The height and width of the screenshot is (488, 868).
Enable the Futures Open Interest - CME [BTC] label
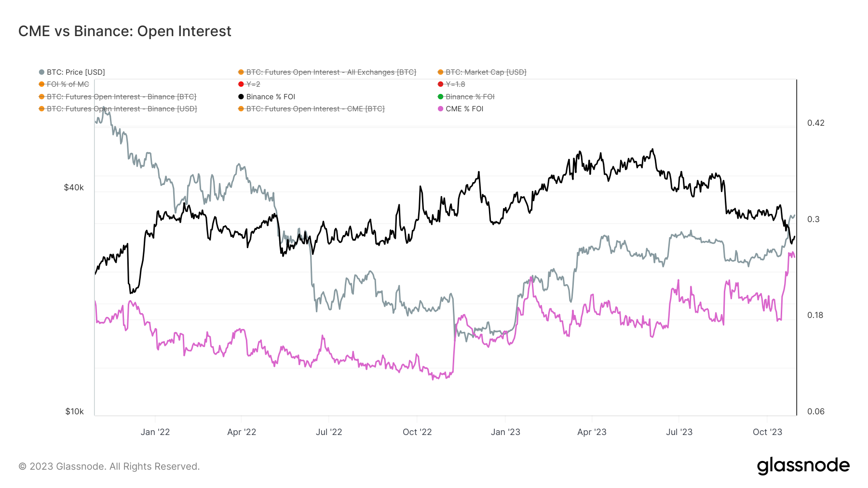click(315, 109)
